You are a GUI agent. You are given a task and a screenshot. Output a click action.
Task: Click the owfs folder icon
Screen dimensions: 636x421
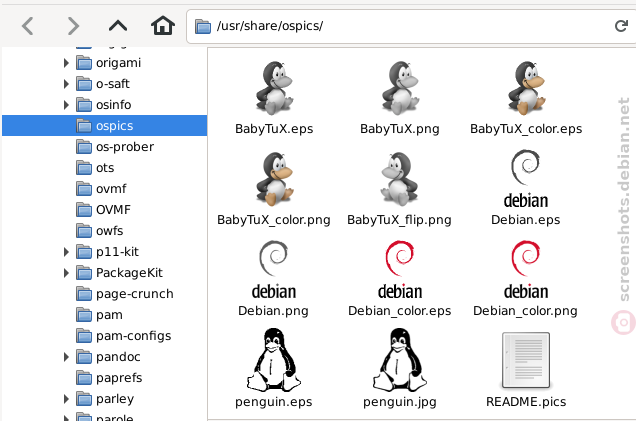tap(84, 230)
